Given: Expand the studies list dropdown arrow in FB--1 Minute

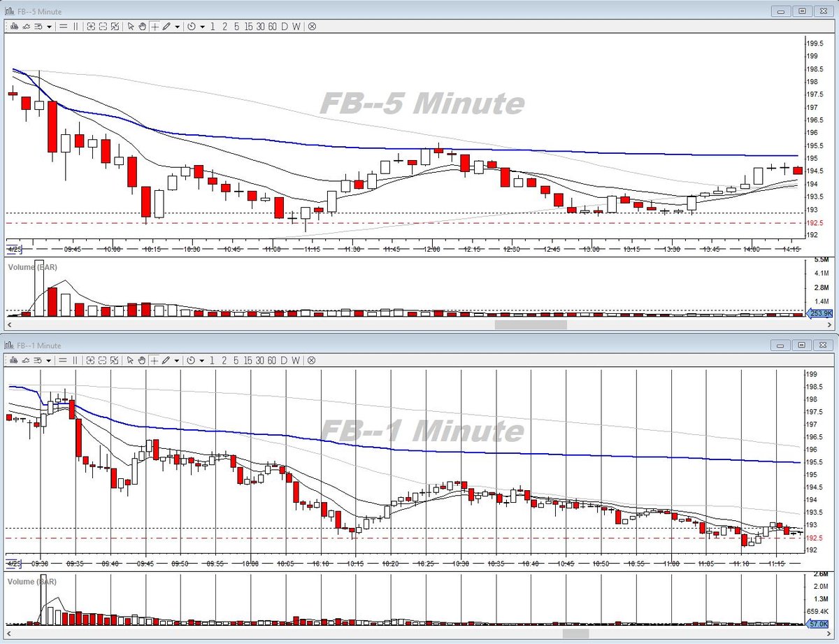Looking at the screenshot, I should 49,360.
